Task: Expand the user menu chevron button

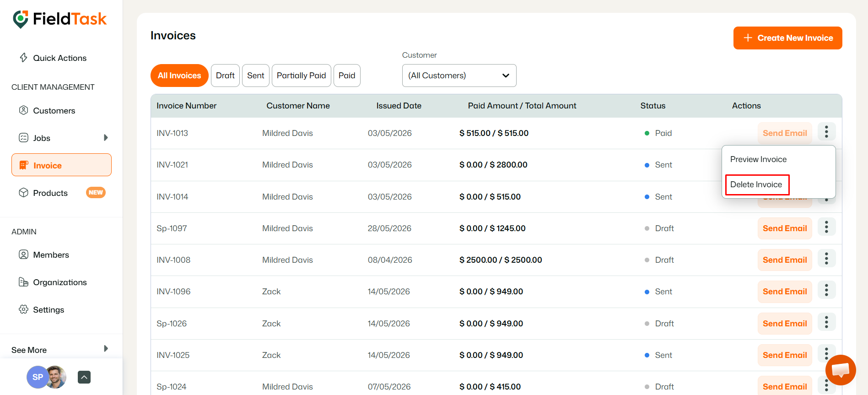Action: (84, 377)
